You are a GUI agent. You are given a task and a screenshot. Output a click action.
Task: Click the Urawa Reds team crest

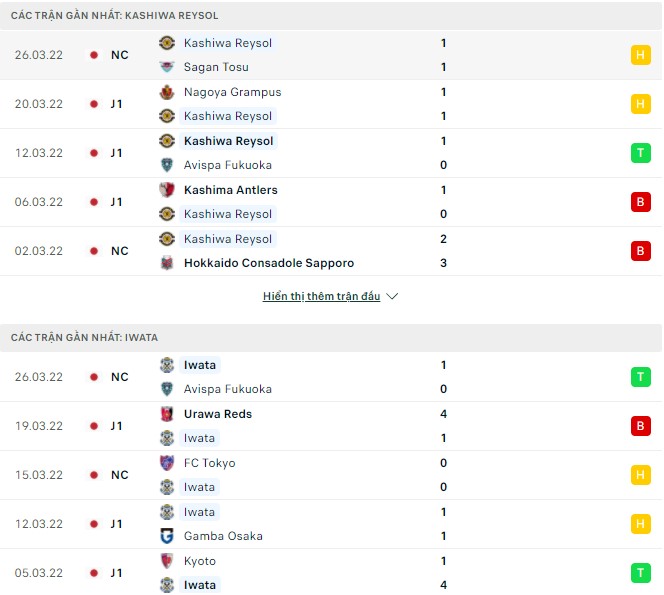tap(167, 414)
